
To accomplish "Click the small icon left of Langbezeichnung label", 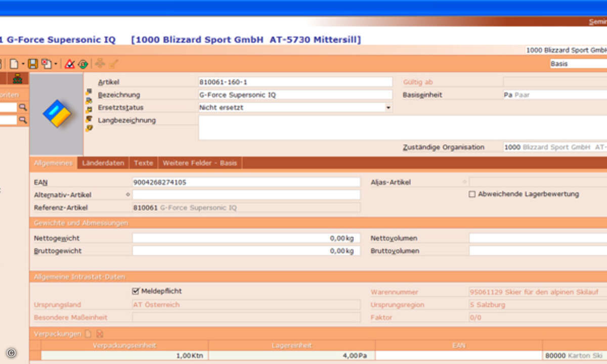I will pyautogui.click(x=89, y=119).
